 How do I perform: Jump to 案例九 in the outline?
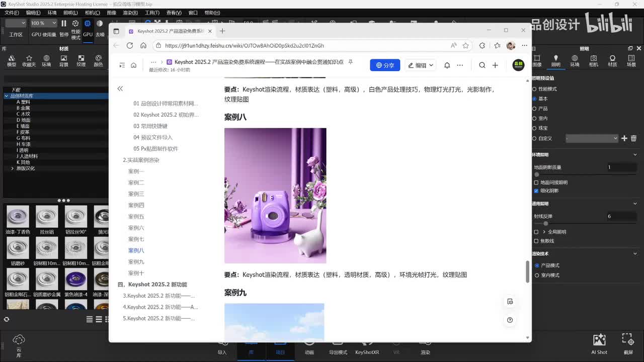click(x=136, y=262)
